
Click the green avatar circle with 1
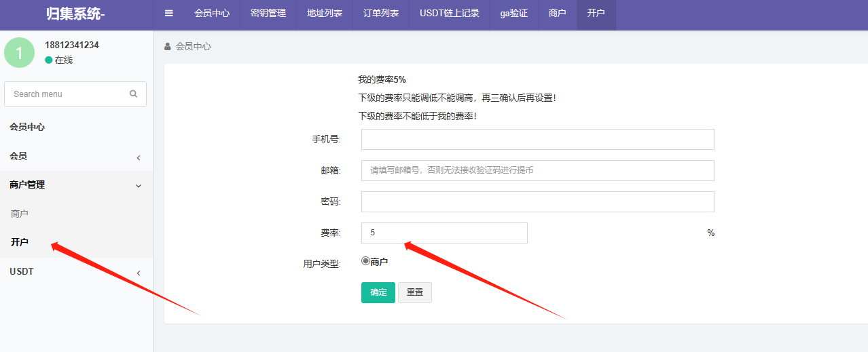tap(19, 53)
